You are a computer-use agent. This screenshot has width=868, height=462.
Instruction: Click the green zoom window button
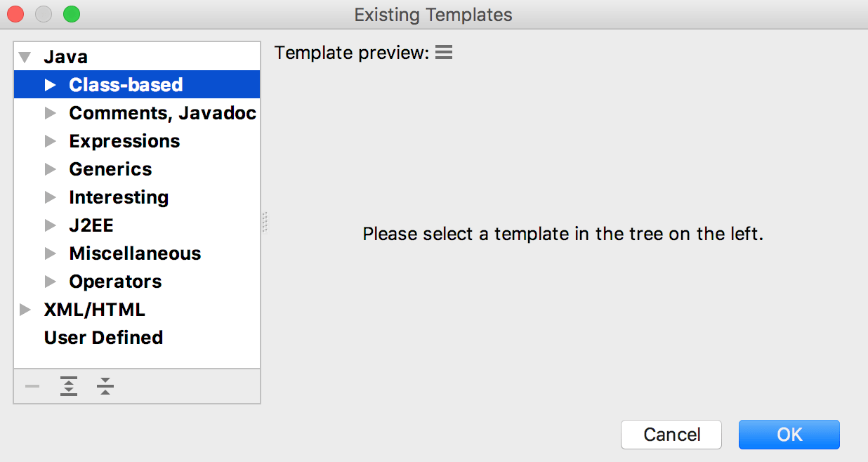click(x=72, y=14)
